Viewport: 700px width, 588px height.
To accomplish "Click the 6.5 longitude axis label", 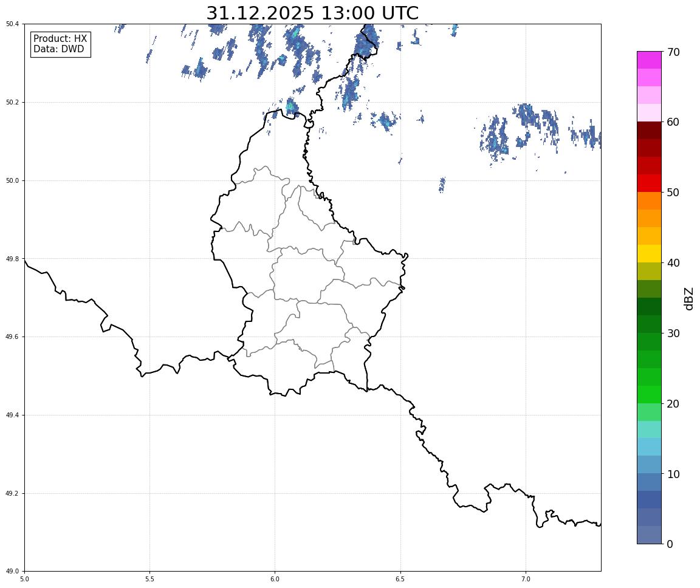I will tap(400, 579).
